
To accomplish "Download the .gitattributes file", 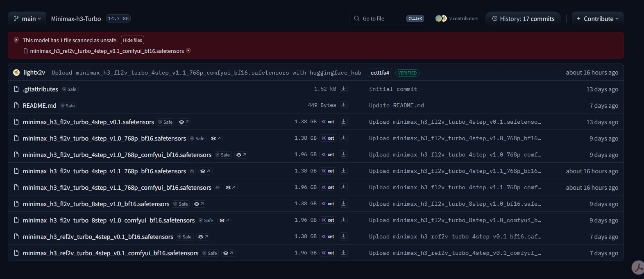I will 344,88.
